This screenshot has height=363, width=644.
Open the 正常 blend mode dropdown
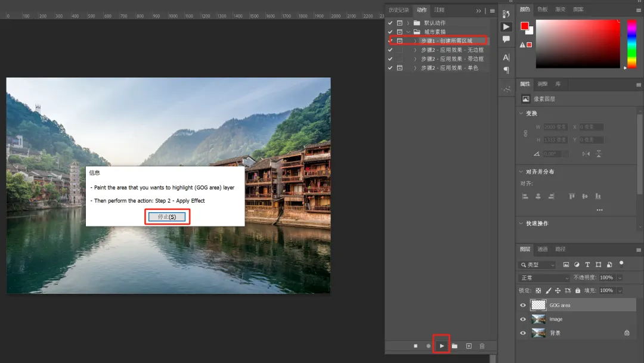tap(544, 278)
